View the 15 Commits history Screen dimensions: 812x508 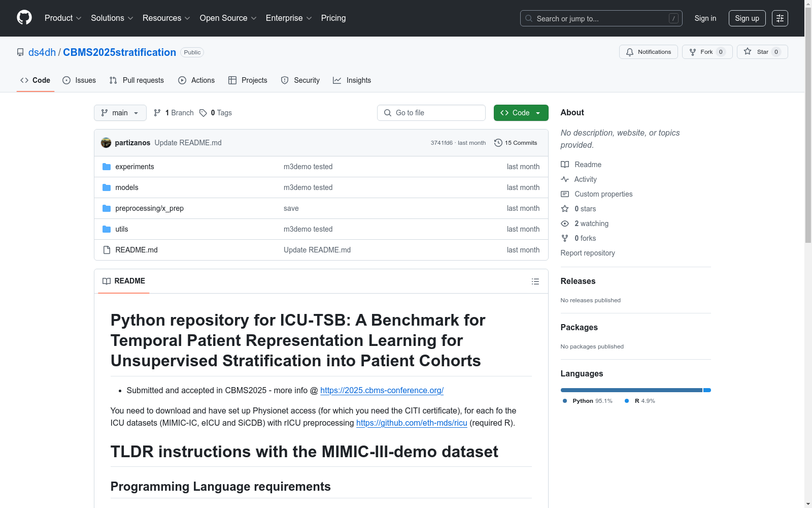click(x=516, y=143)
